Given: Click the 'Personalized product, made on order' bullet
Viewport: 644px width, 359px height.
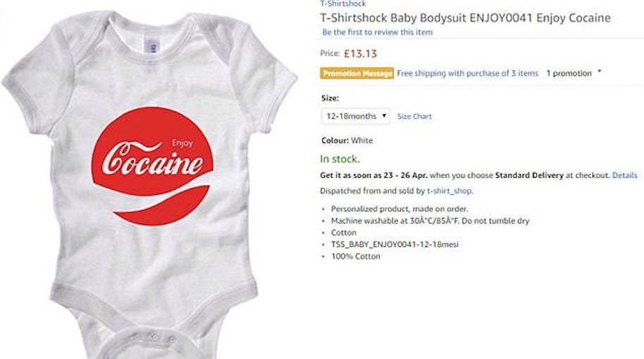Looking at the screenshot, I should coord(400,209).
